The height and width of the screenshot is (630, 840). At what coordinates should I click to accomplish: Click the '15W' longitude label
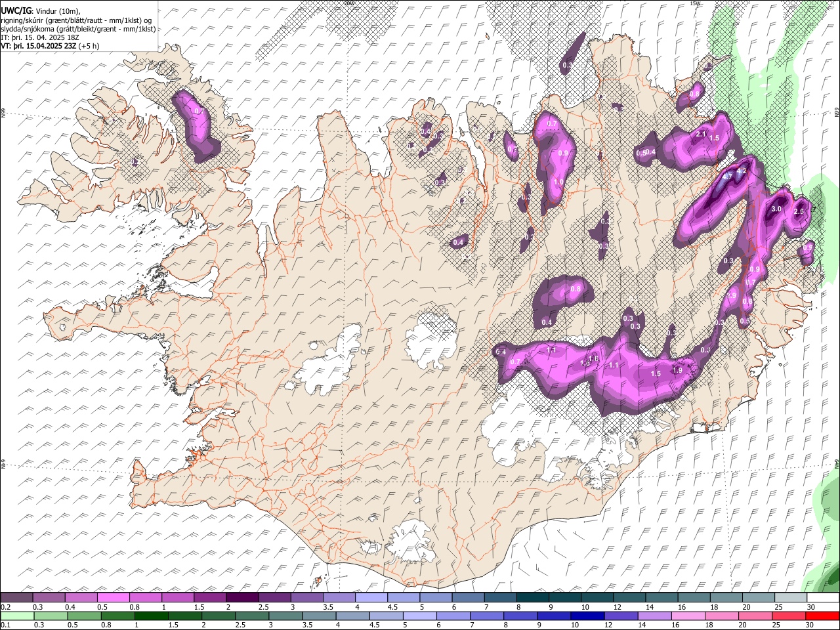(696, 3)
